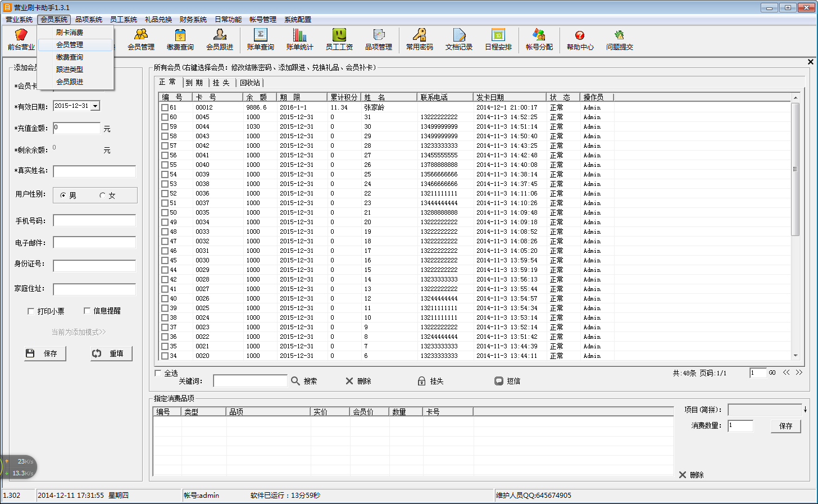Image resolution: width=818 pixels, height=504 pixels.
Task: Open the 缴费查询 toolbar icon
Action: click(x=180, y=39)
